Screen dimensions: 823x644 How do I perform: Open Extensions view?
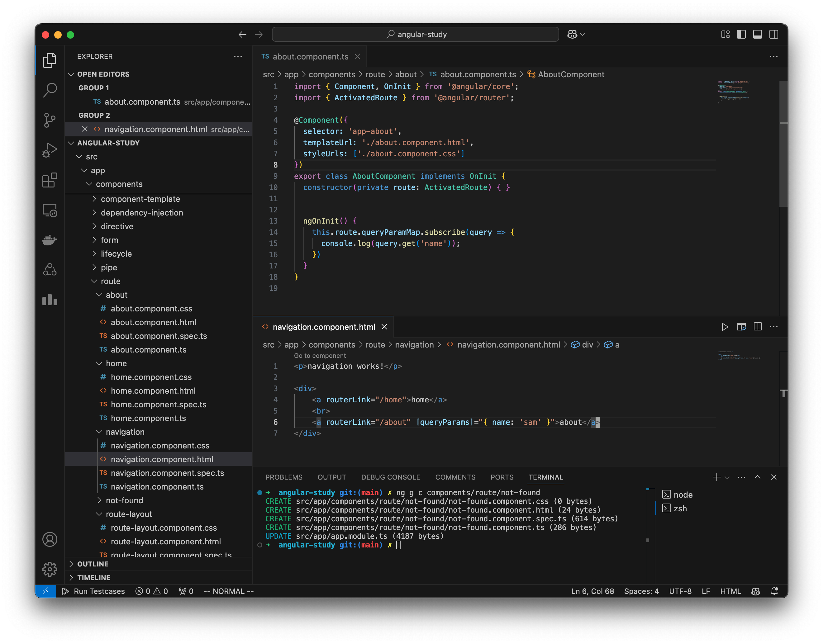coord(50,180)
